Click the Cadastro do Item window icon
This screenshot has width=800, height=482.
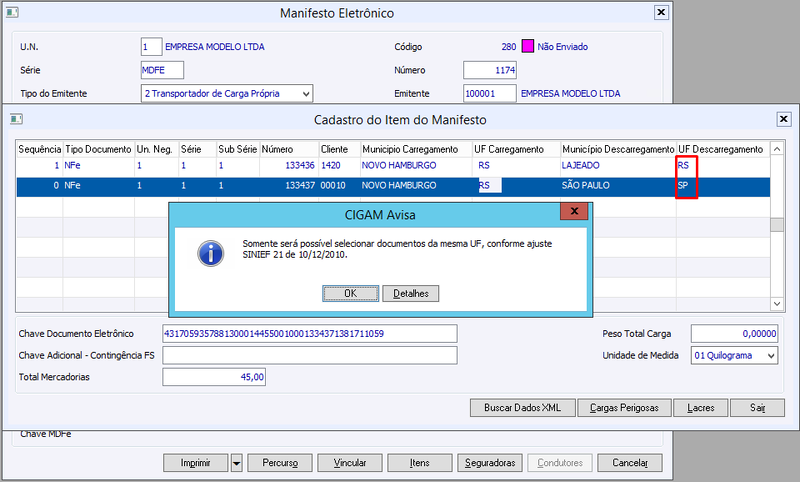16,119
